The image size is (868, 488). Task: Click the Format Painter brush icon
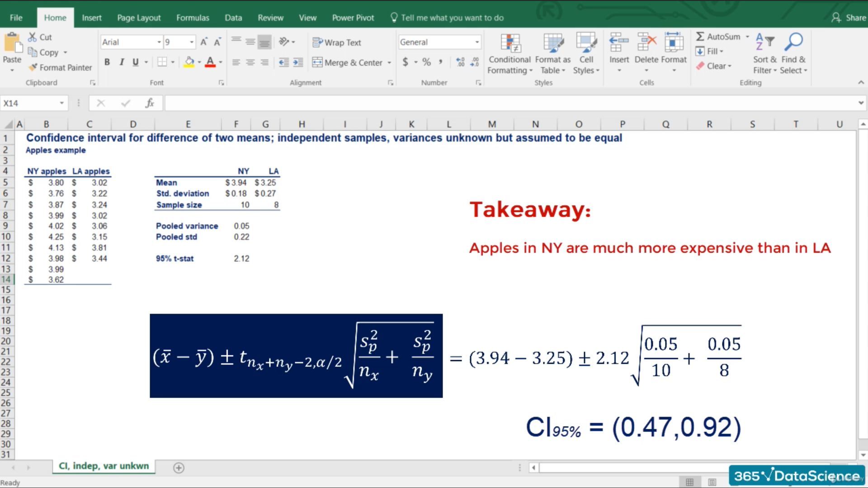33,67
